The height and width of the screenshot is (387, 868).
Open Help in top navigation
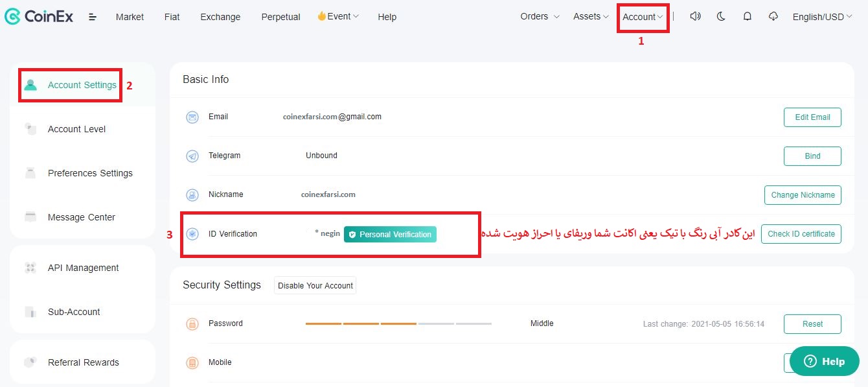click(387, 17)
